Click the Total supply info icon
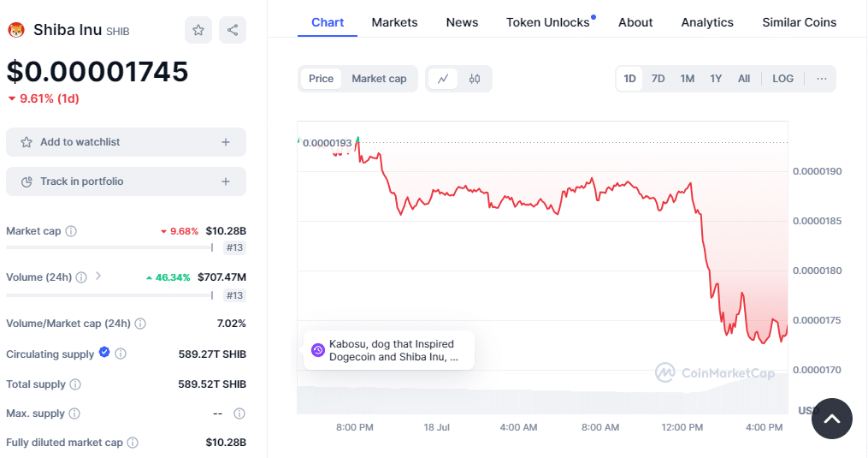 [x=75, y=384]
